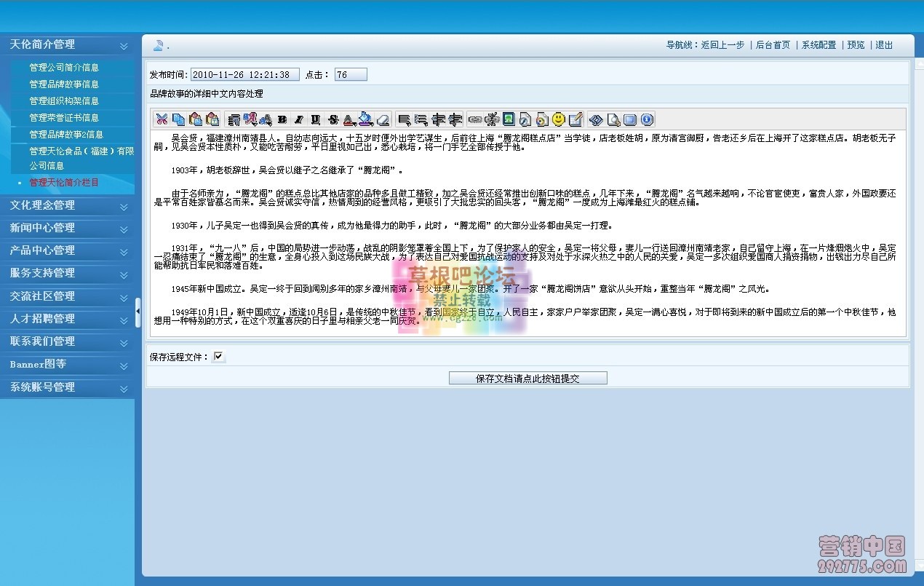Collapse the sidebar using the splitter handle
Image resolution: width=924 pixels, height=586 pixels.
point(138,312)
